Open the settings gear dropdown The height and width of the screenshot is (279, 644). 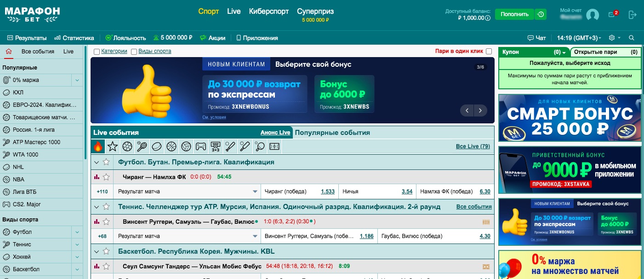[614, 38]
